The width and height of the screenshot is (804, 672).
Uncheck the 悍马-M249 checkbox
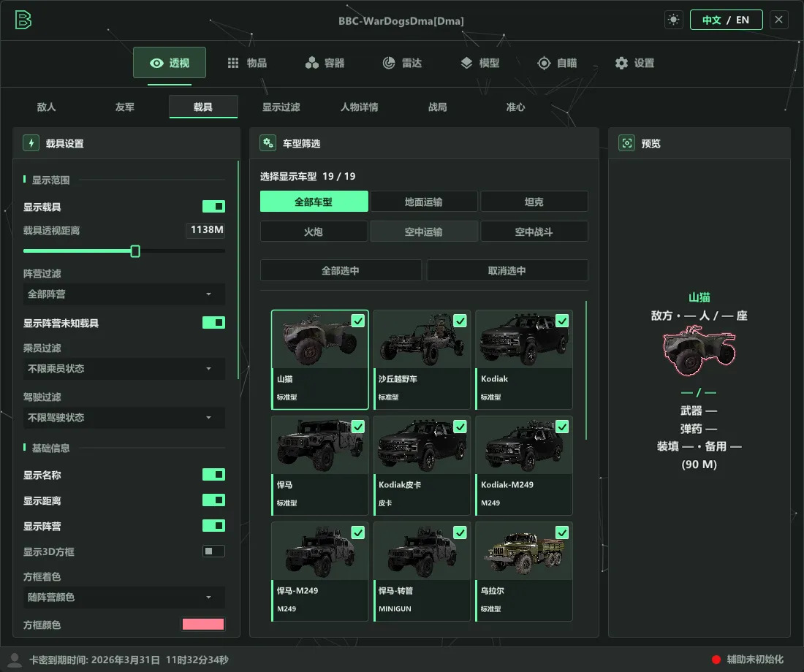click(358, 533)
